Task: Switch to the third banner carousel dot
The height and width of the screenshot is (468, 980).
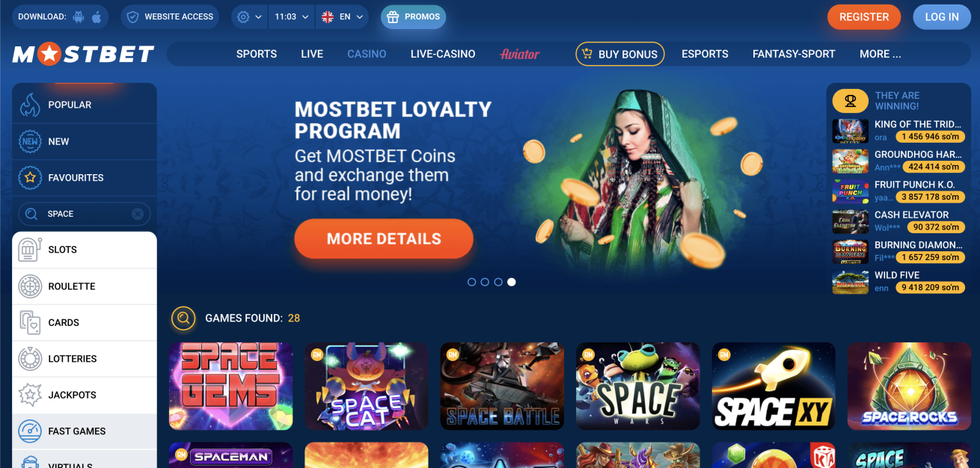Action: (498, 282)
